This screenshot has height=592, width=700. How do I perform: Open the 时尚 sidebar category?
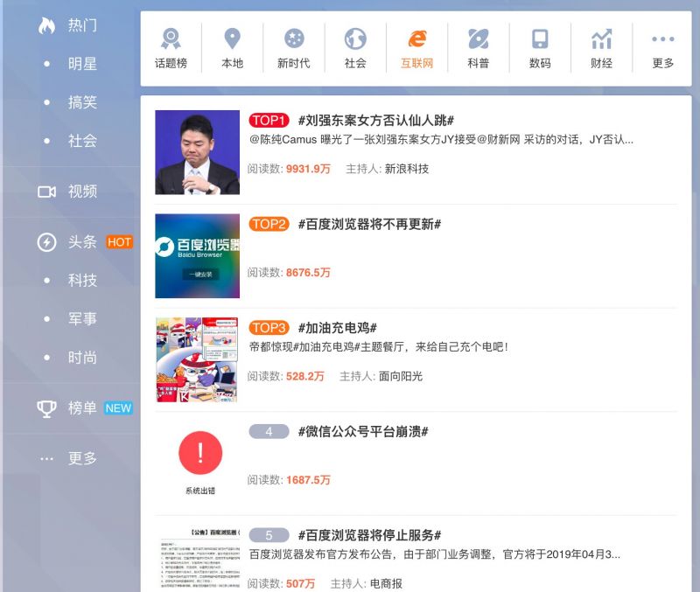(x=82, y=358)
